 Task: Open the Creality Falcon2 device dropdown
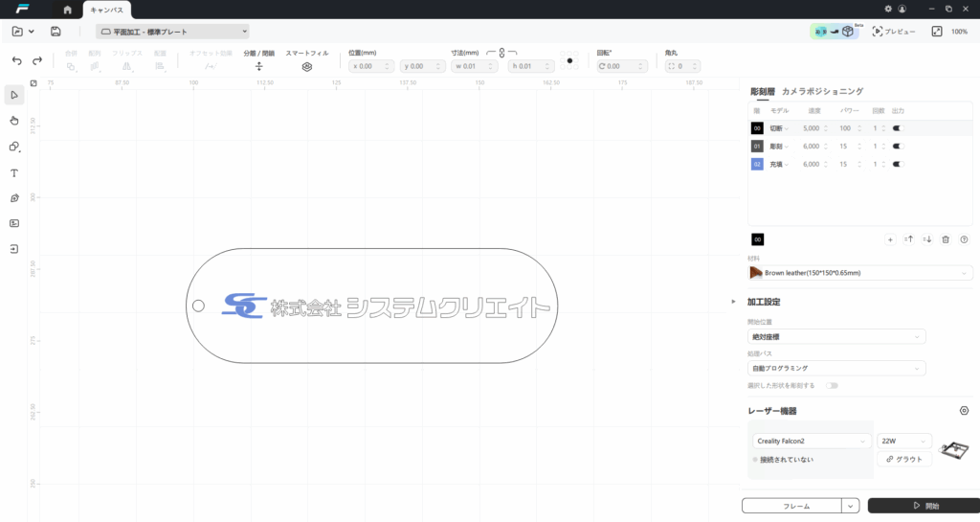click(812, 441)
